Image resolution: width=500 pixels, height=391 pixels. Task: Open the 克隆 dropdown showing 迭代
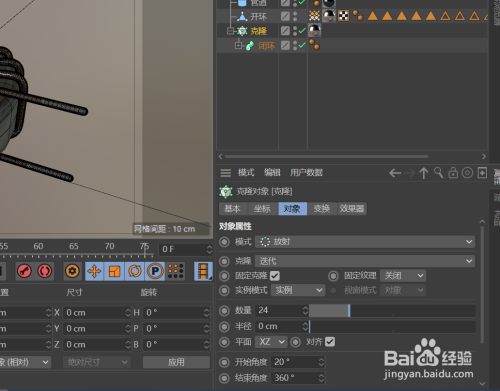coord(365,261)
